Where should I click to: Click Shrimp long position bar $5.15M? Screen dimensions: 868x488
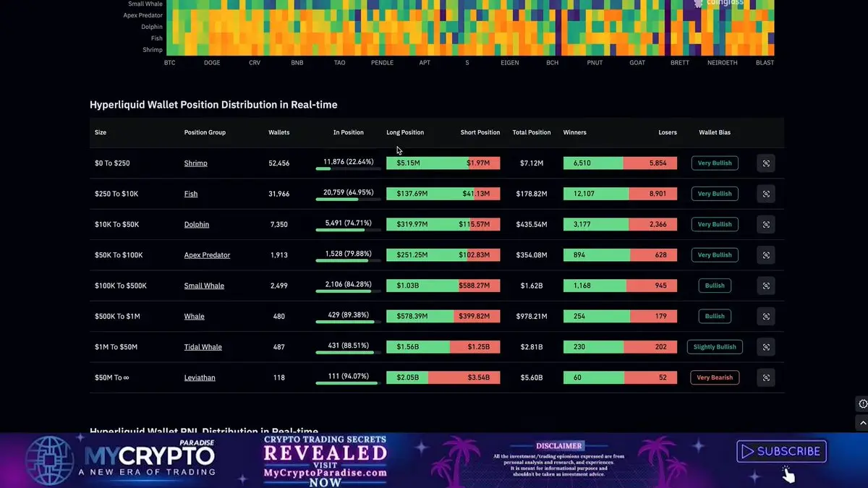(427, 163)
